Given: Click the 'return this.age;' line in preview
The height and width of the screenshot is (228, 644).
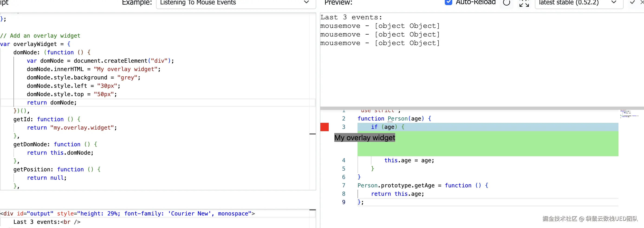Looking at the screenshot, I should (x=397, y=194).
